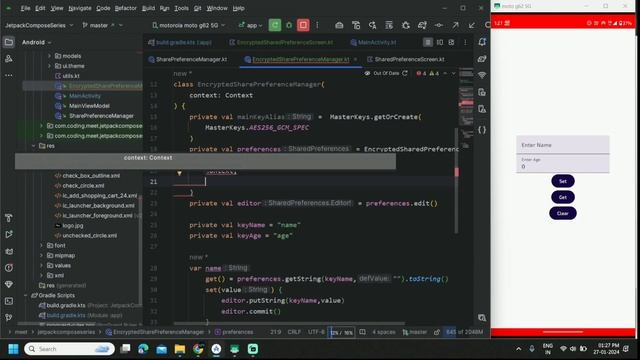Open JetpackComposeSeries project dropdown

[x=39, y=25]
